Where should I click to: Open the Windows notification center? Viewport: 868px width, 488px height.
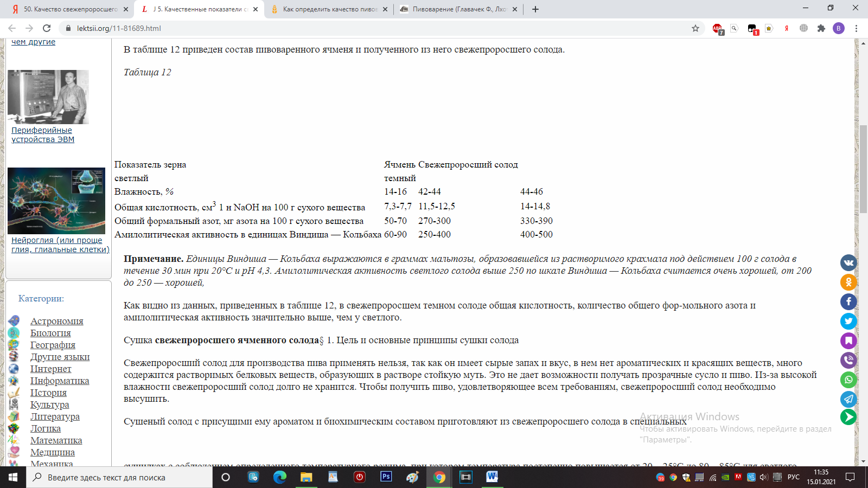(x=850, y=477)
